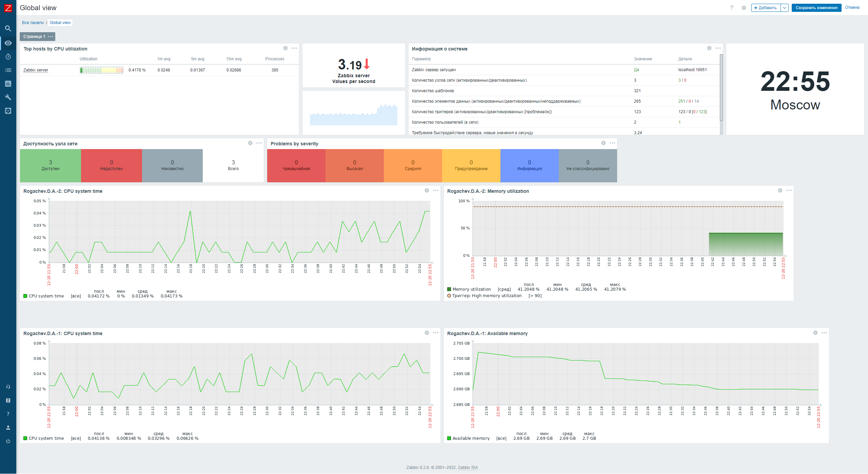
Task: Click Сохранить изменения button
Action: click(x=816, y=8)
